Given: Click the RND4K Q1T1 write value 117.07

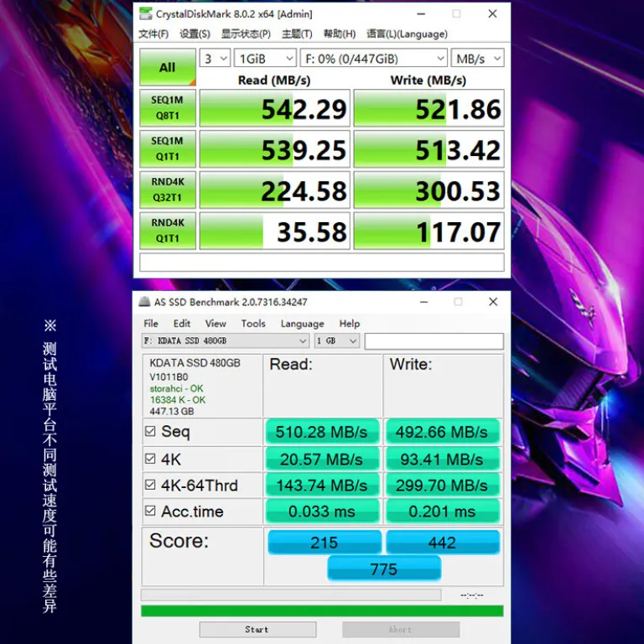Looking at the screenshot, I should (x=428, y=231).
